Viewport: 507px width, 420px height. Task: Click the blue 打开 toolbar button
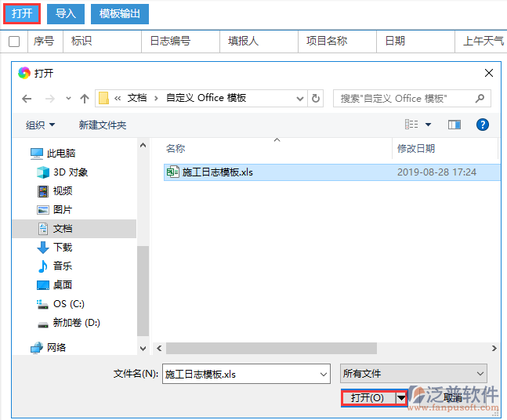tap(22, 13)
